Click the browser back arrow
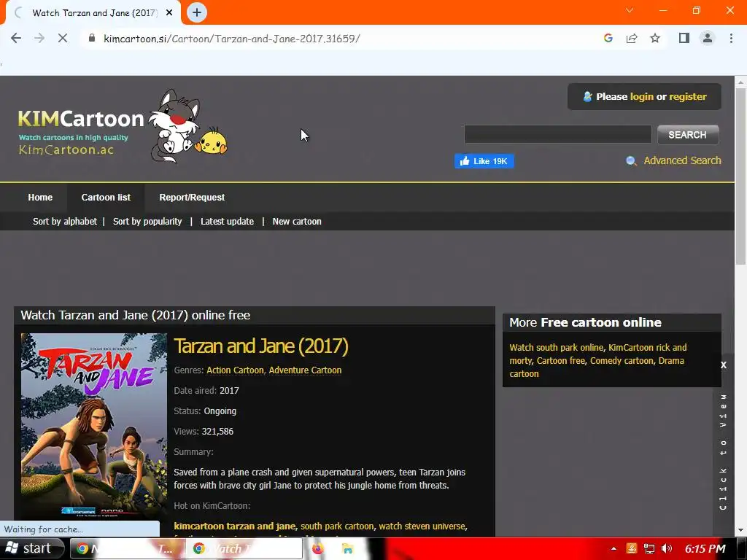This screenshot has height=560, width=747. (16, 38)
